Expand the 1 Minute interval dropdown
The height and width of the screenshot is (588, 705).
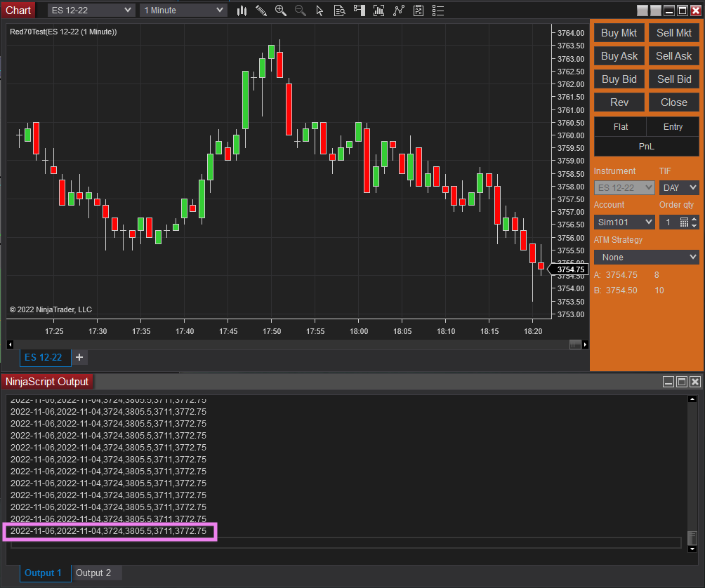click(x=183, y=11)
